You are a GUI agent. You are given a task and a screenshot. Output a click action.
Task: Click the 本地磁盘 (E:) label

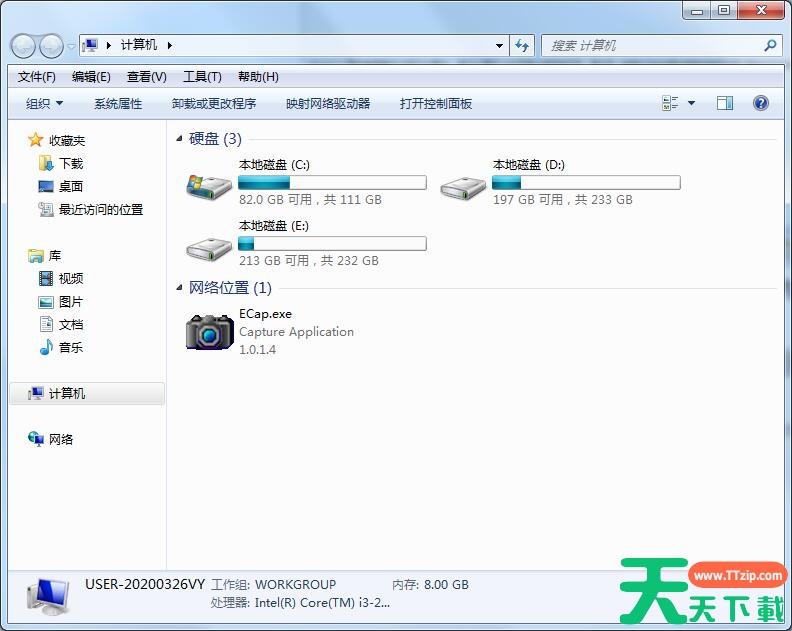coord(273,226)
